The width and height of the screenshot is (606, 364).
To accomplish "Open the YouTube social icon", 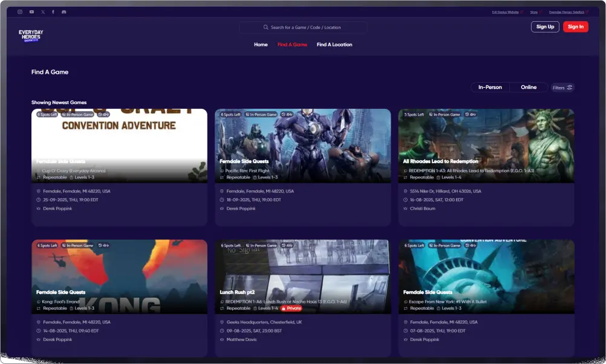I will pyautogui.click(x=31, y=12).
